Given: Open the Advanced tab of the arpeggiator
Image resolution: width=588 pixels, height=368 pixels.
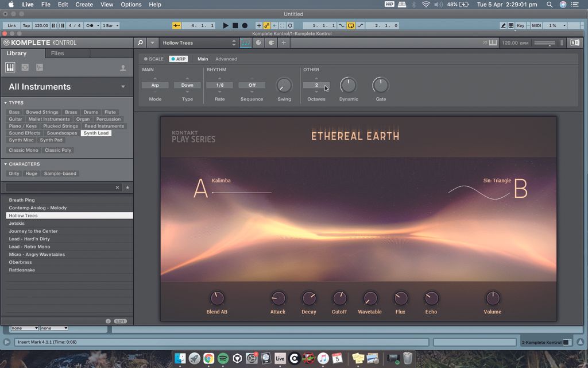Looking at the screenshot, I should [x=226, y=59].
